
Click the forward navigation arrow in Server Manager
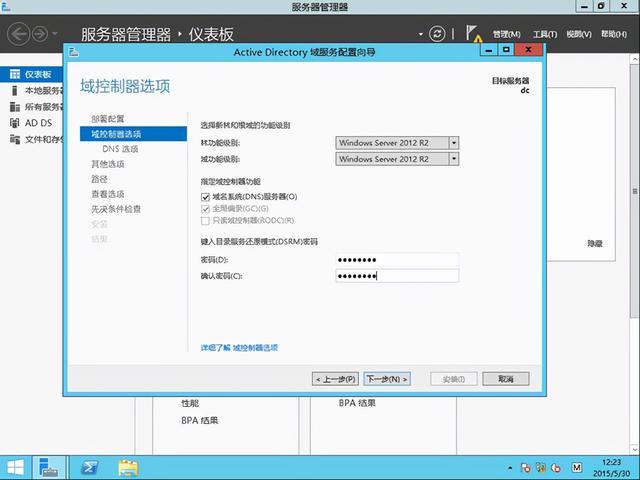[x=40, y=34]
